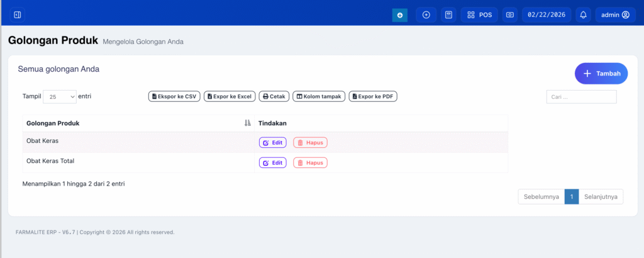The width and height of the screenshot is (644, 258).
Task: Go to the Selanjutnya pagination page
Action: tap(601, 197)
